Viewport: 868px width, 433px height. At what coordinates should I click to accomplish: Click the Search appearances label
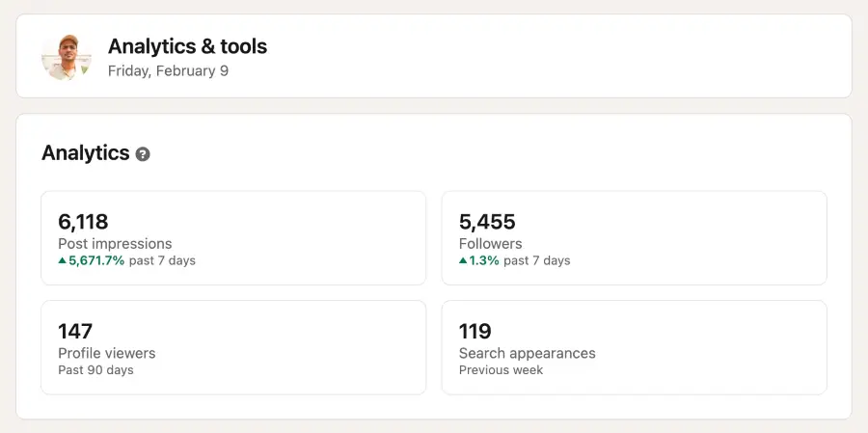click(527, 353)
